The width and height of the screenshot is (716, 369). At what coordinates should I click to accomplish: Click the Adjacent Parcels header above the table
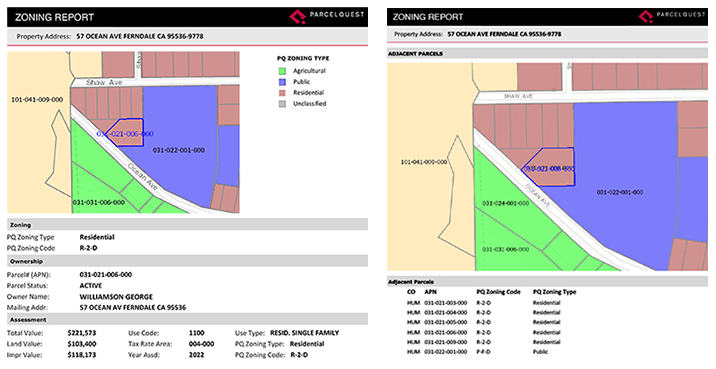[547, 282]
